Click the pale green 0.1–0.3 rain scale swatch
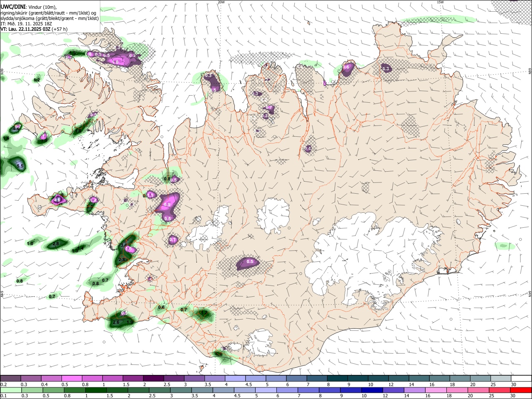The image size is (532, 399). tap(11, 390)
